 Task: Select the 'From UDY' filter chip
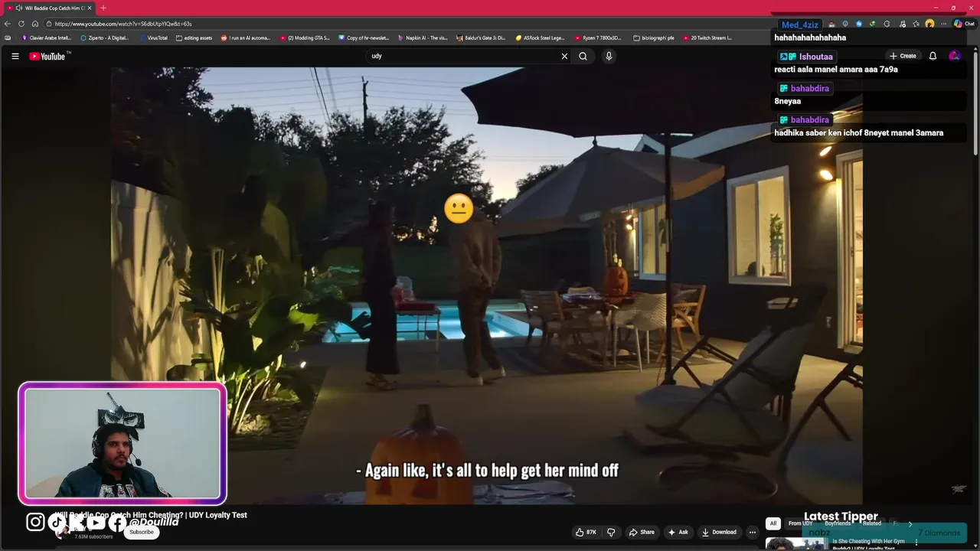(800, 523)
